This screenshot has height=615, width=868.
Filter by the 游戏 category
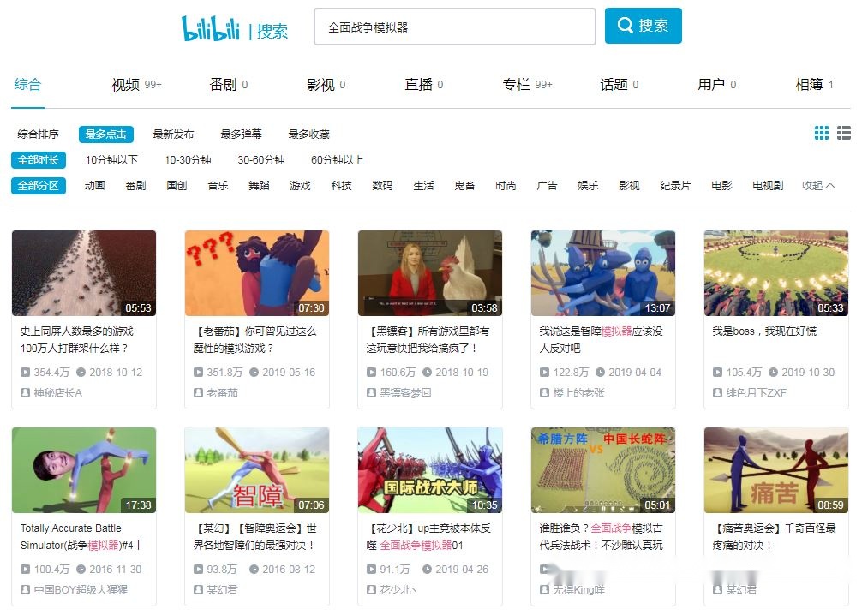coord(300,185)
